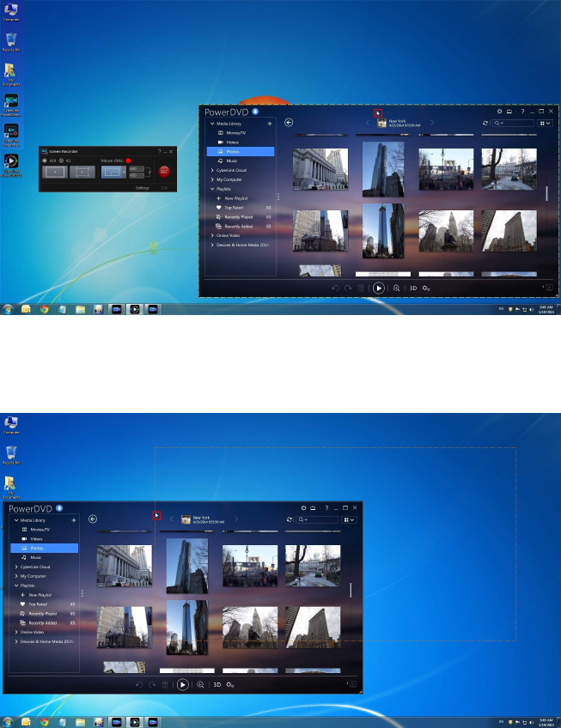Open Computer icon on the lower desktop
Image resolution: width=561 pixels, height=728 pixels.
click(x=11, y=425)
